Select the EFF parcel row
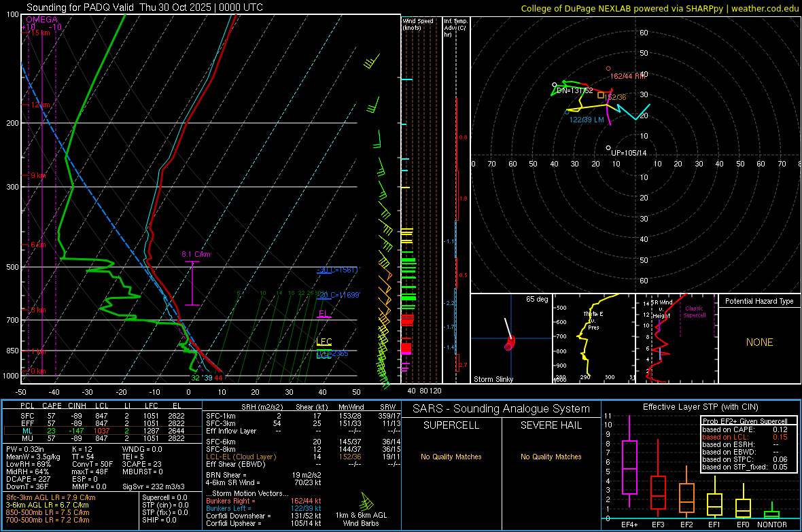Screen dimensions: 802x532 (x=103, y=423)
